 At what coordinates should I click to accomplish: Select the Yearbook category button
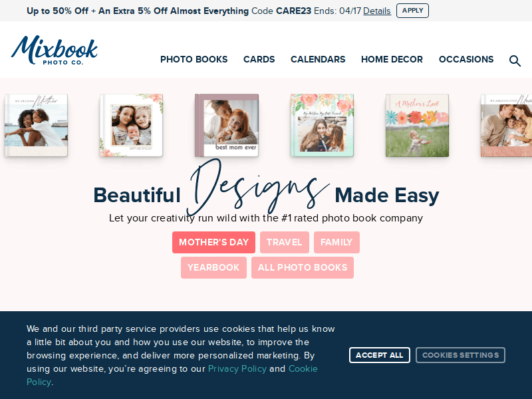(x=213, y=268)
